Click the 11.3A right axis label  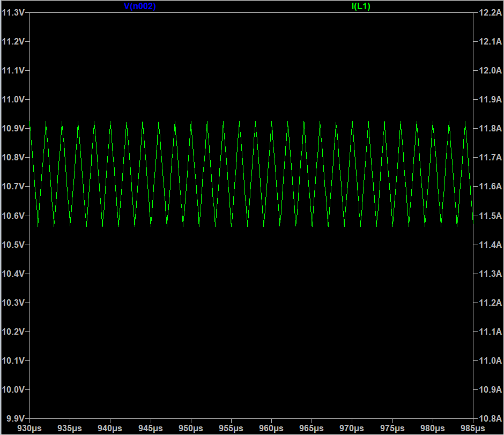coord(491,274)
